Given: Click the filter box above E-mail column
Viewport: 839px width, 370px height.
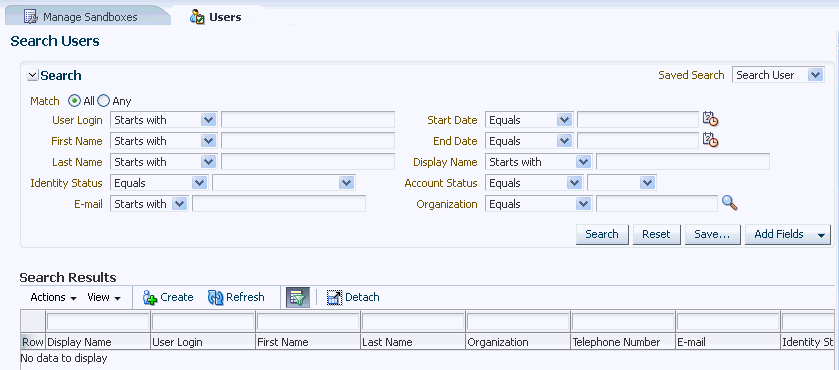Looking at the screenshot, I should click(727, 322).
